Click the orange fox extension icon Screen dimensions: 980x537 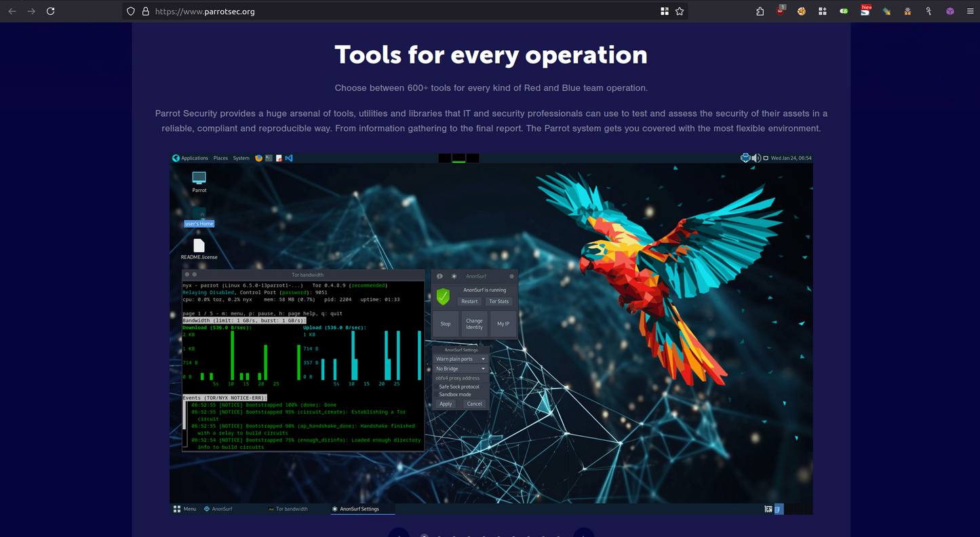pos(802,12)
